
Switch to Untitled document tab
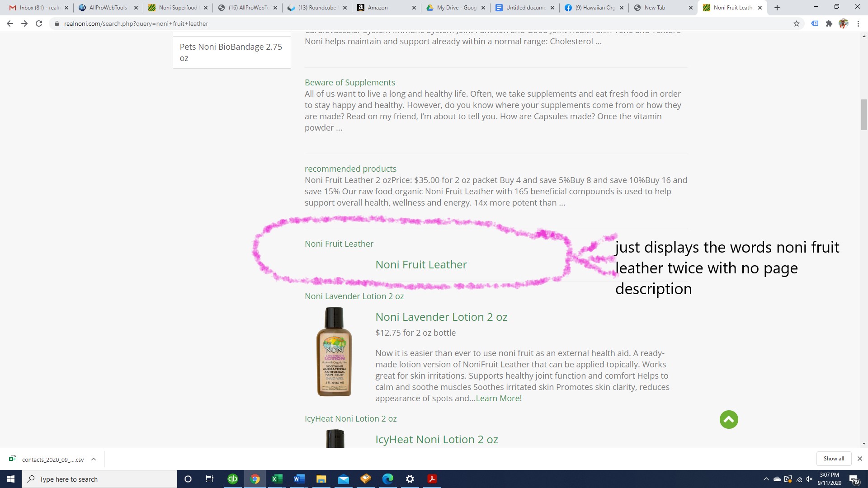[x=526, y=8]
